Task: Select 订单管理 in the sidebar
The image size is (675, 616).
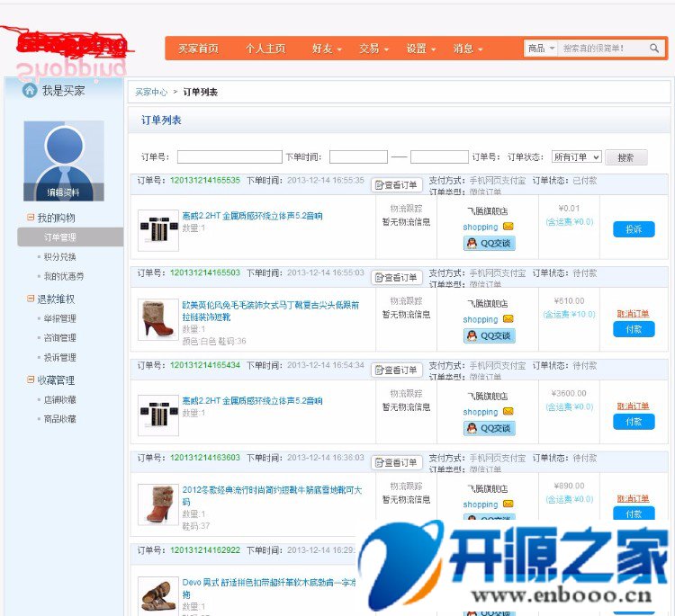Action: click(70, 237)
